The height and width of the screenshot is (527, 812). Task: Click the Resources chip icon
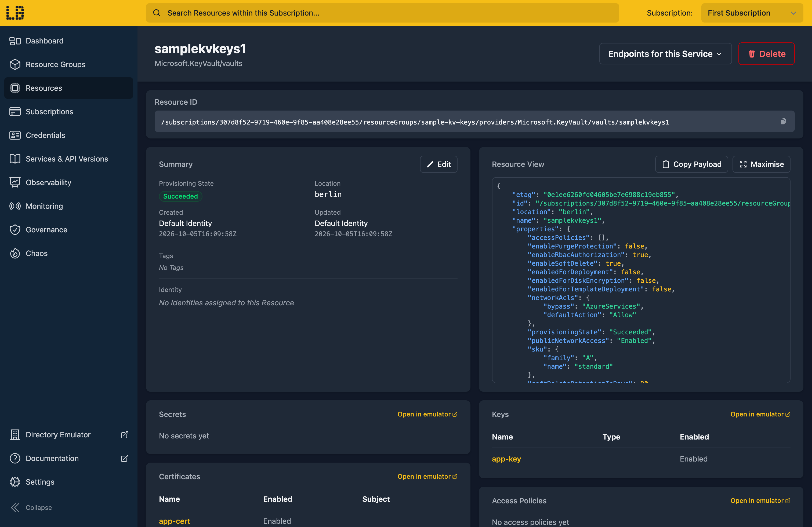coord(15,88)
